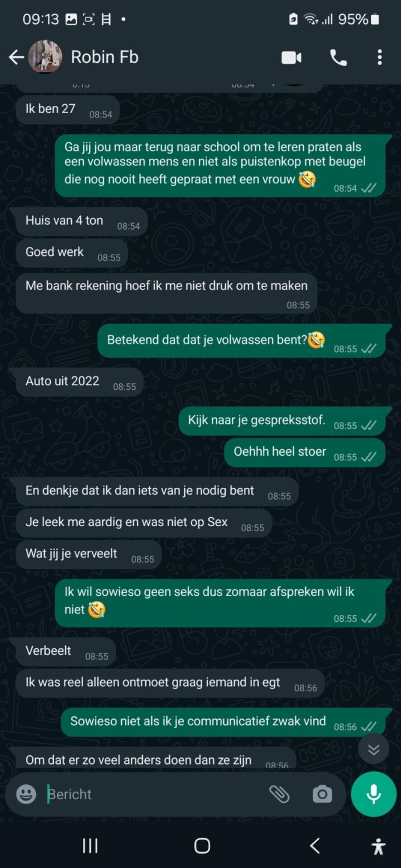
Task: Start a video call with Robin Fb
Action: pyautogui.click(x=291, y=57)
